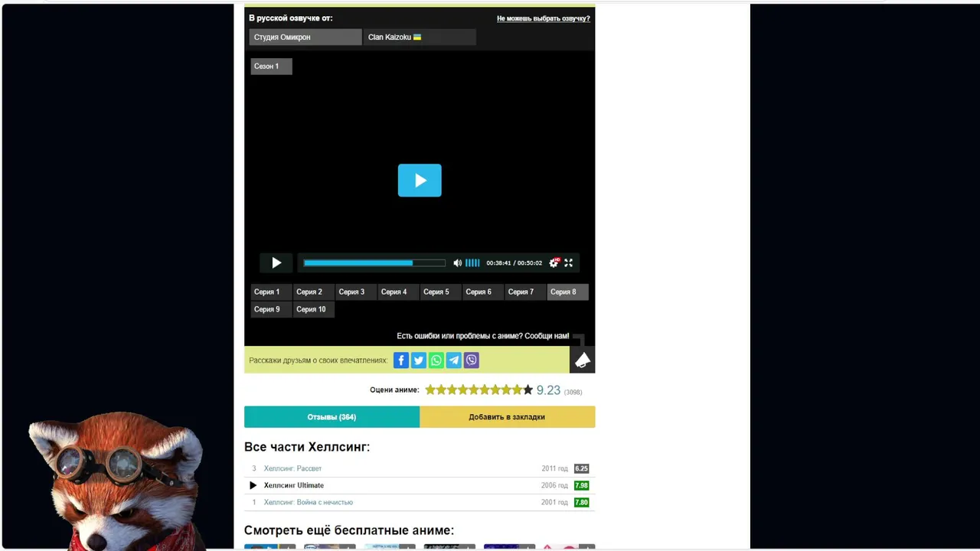Screen dimensions: 980x551
Task: Select the Студия Омикрон voiceover tab
Action: pos(305,37)
